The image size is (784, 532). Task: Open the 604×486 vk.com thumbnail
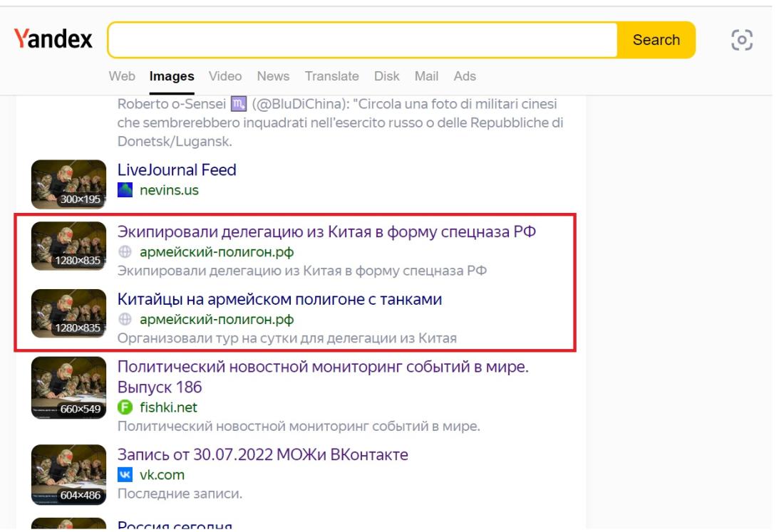click(68, 474)
